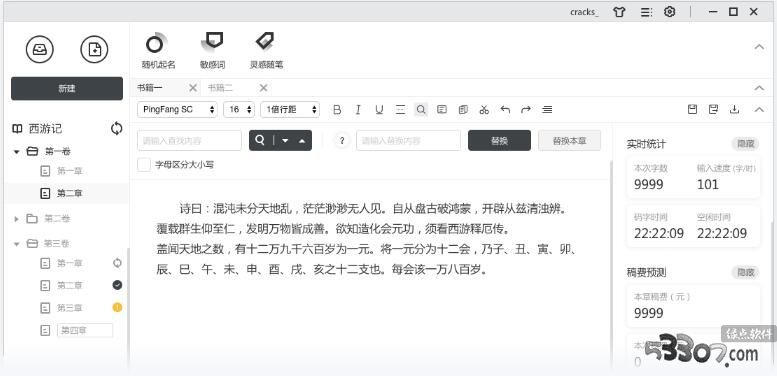The height and width of the screenshot is (376, 777).
Task: Hide the 实时统计 statistics panel
Action: (x=745, y=144)
